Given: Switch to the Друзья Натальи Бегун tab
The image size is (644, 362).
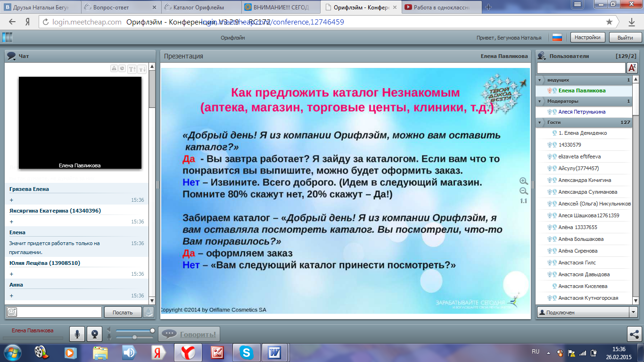Looking at the screenshot, I should 41,7.
